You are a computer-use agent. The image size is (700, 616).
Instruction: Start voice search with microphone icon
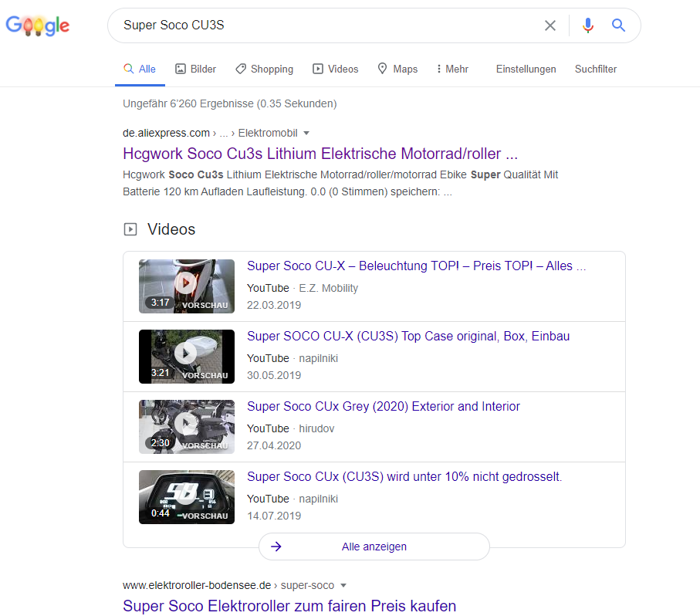[x=588, y=25]
